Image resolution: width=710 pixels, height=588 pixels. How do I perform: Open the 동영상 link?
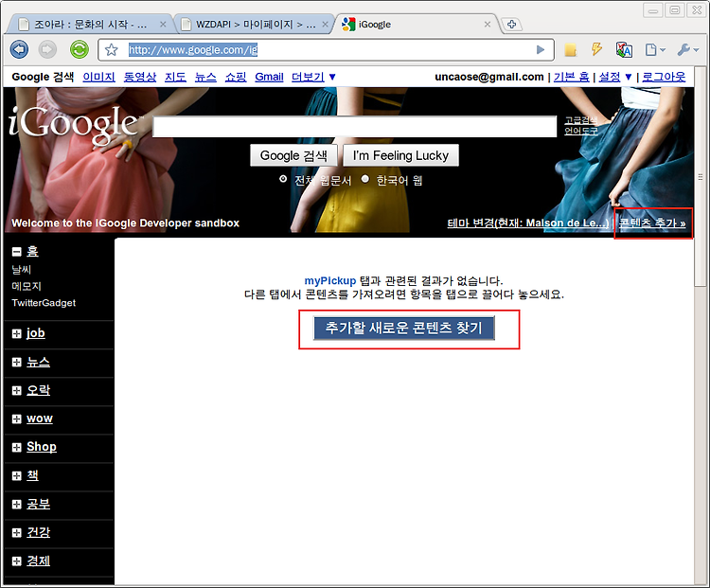(140, 77)
